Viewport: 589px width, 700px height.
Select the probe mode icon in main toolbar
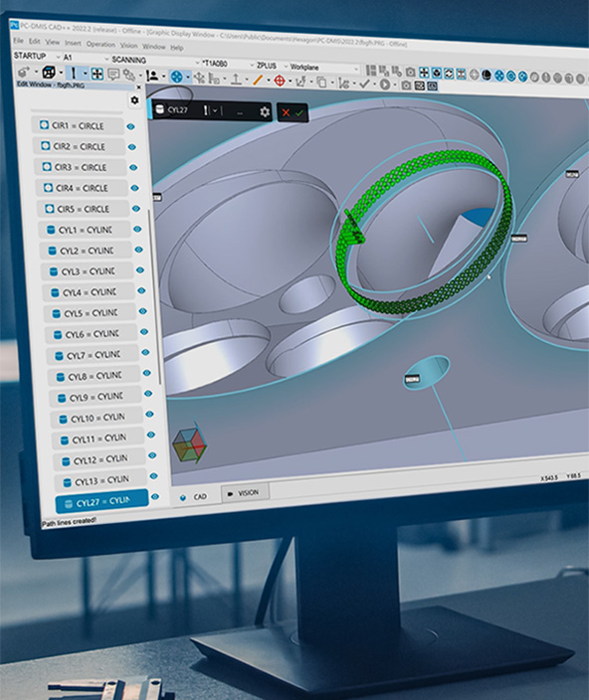point(74,73)
